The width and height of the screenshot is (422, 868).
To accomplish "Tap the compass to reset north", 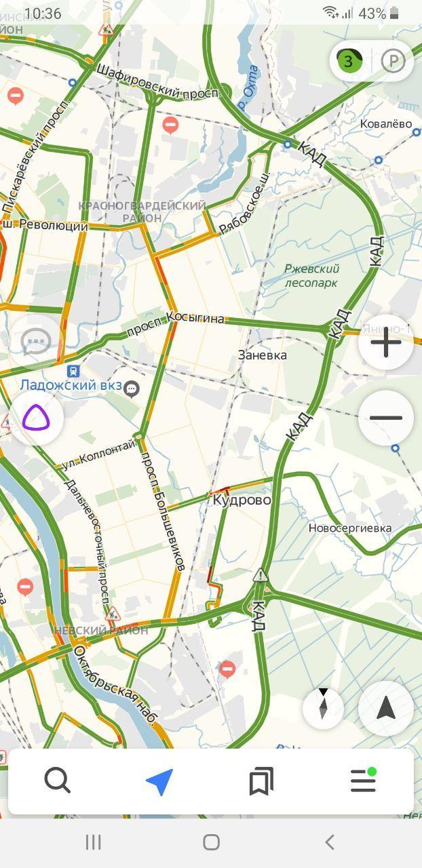I will (323, 707).
